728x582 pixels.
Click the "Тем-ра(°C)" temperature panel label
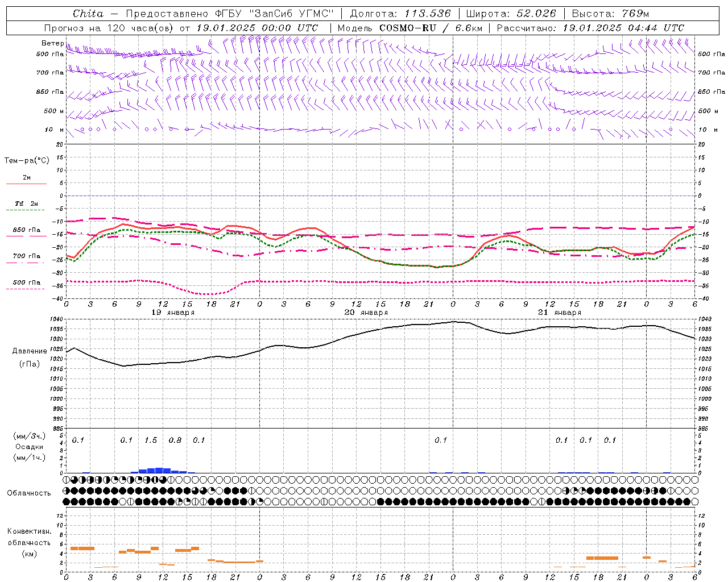point(27,161)
